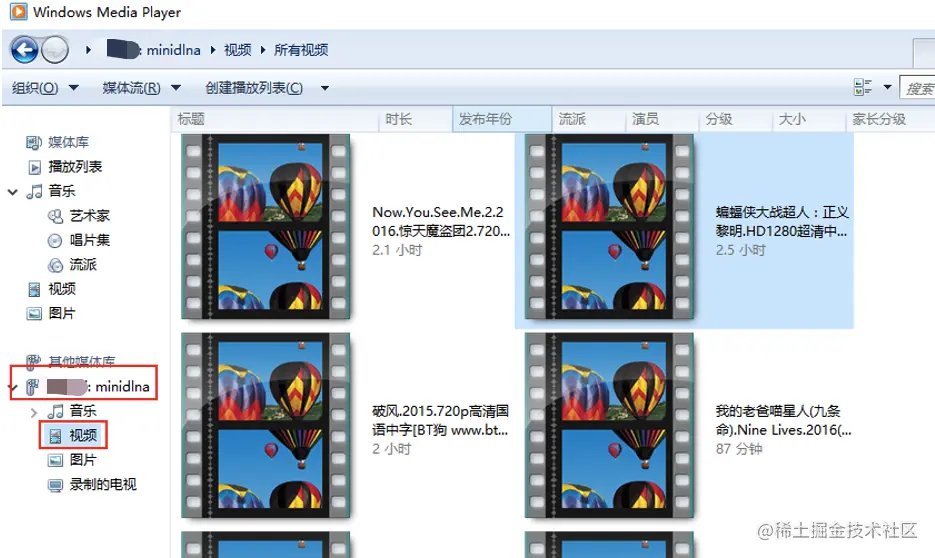Select 视频 under the minidlna server
935x558 pixels.
[x=83, y=435]
